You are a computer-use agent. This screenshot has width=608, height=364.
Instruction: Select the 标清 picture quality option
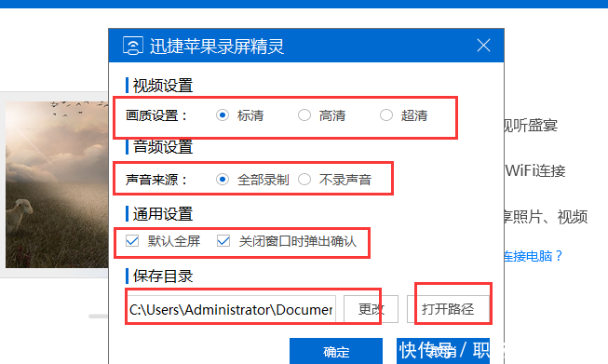coord(223,115)
